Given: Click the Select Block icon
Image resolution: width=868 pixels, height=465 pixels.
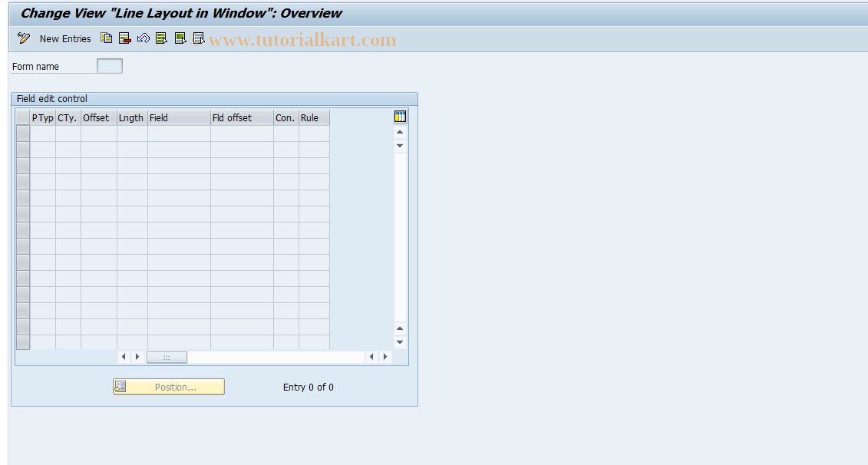Looking at the screenshot, I should click(x=180, y=38).
